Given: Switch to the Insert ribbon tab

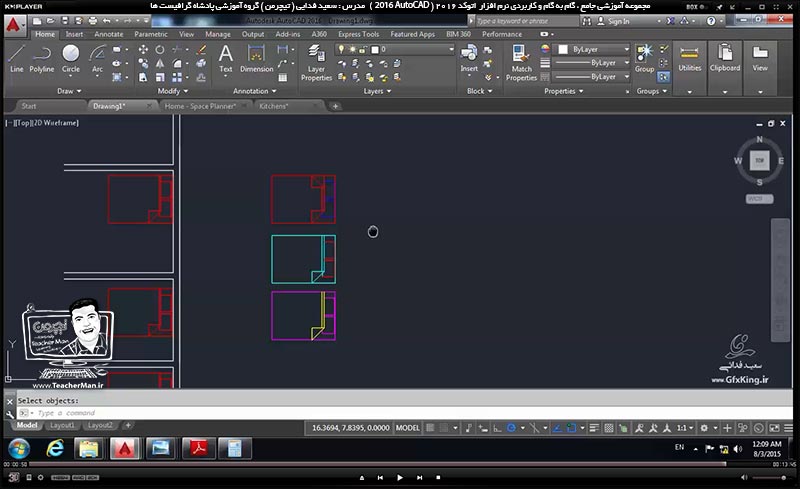Looking at the screenshot, I should coord(74,34).
